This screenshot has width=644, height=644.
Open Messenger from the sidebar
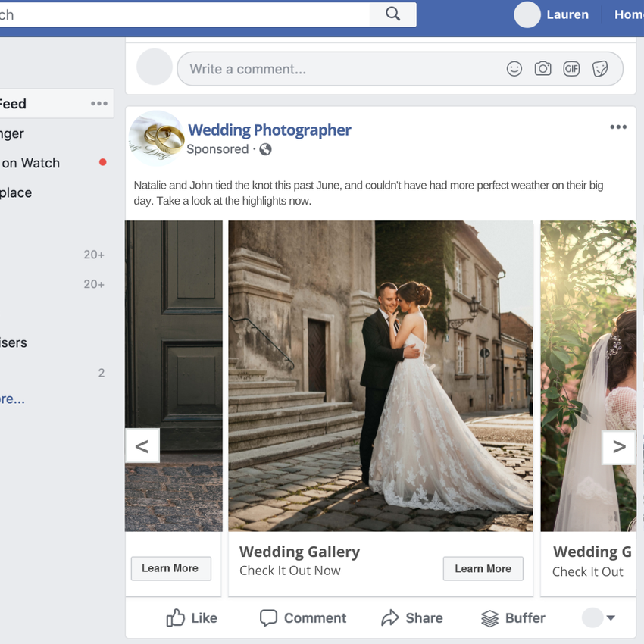(x=11, y=133)
